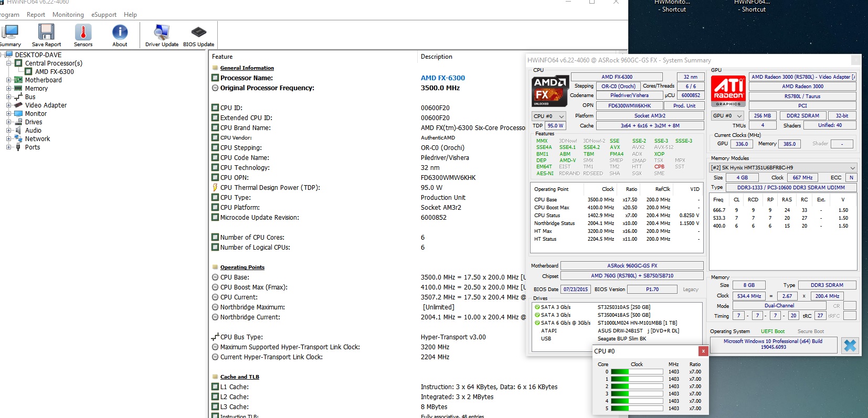Viewport: 868px width, 418px height.
Task: Click the Audio speaker icon in tree
Action: pyautogui.click(x=18, y=130)
